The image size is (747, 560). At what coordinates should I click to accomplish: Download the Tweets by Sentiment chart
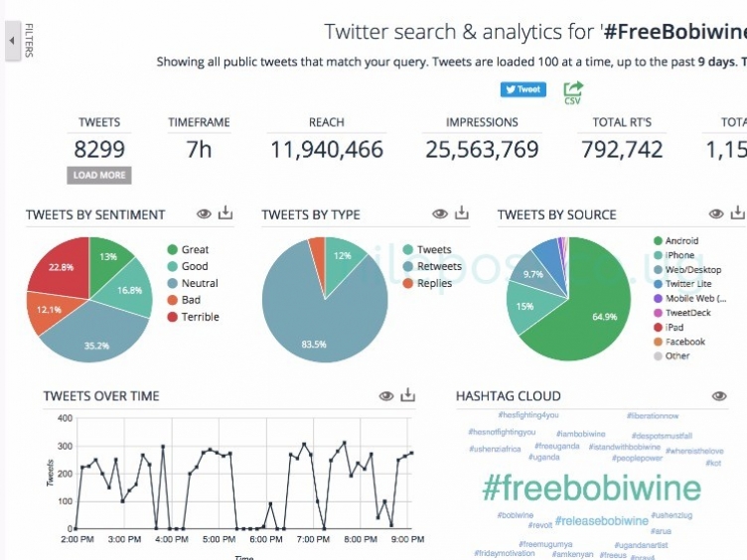point(225,213)
